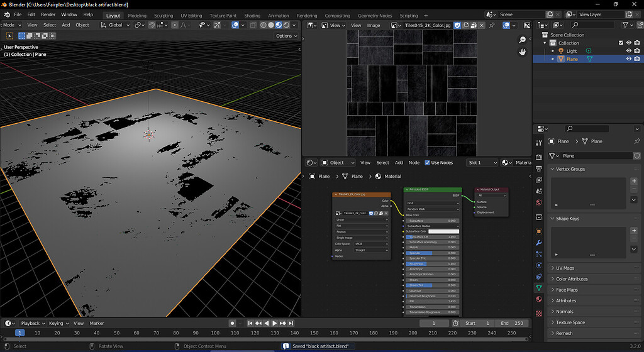
Task: Click the Keying button in timeline
Action: pos(58,323)
